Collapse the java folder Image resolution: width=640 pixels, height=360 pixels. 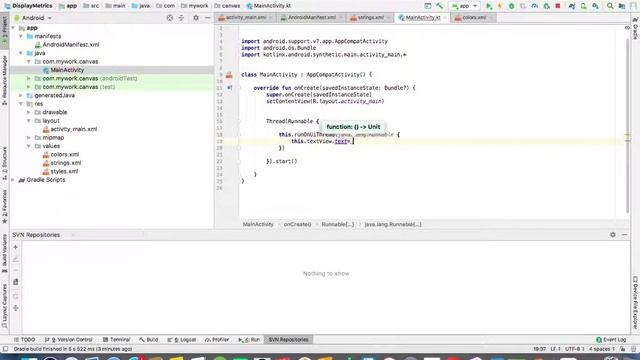pos(21,53)
